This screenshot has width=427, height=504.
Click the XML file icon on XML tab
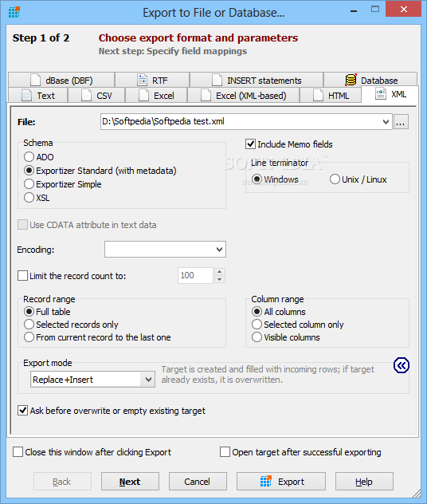coord(381,94)
